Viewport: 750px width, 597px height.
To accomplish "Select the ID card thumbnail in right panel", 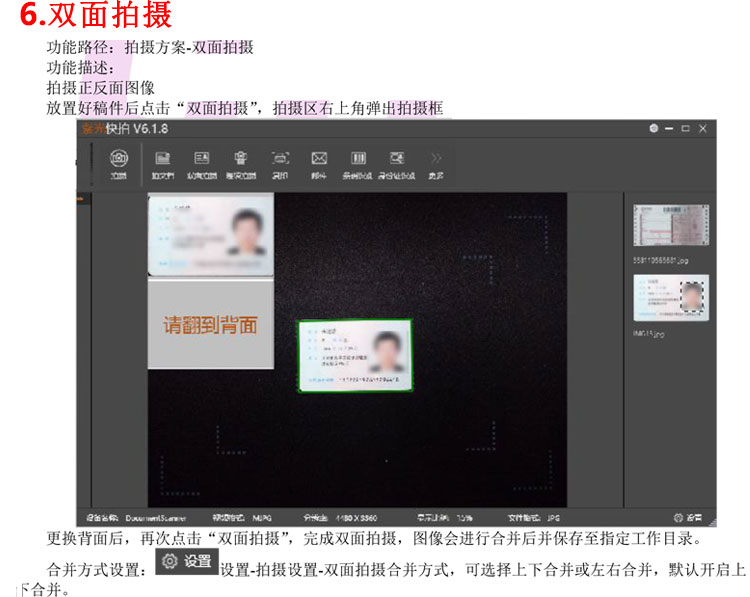I will click(x=671, y=298).
